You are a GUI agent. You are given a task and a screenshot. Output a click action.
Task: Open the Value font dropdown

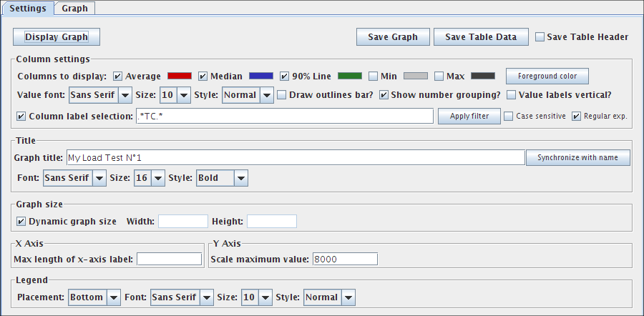[100, 95]
